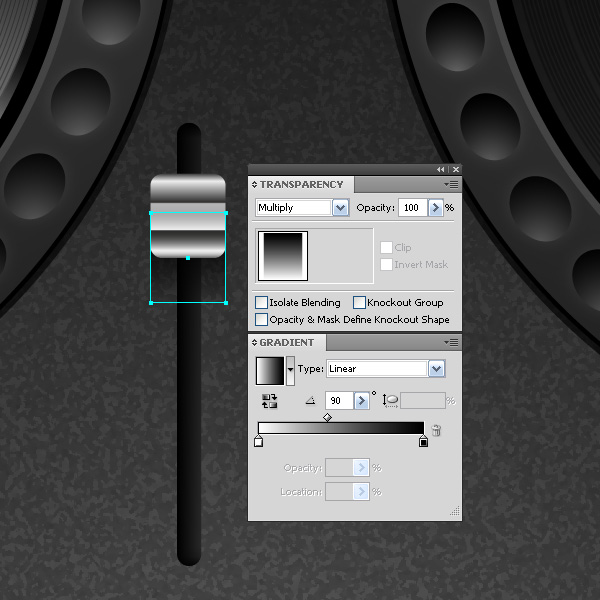Viewport: 600px width, 600px height.
Task: Click the aspect ratio icon in the Gradient panel
Action: tap(390, 401)
